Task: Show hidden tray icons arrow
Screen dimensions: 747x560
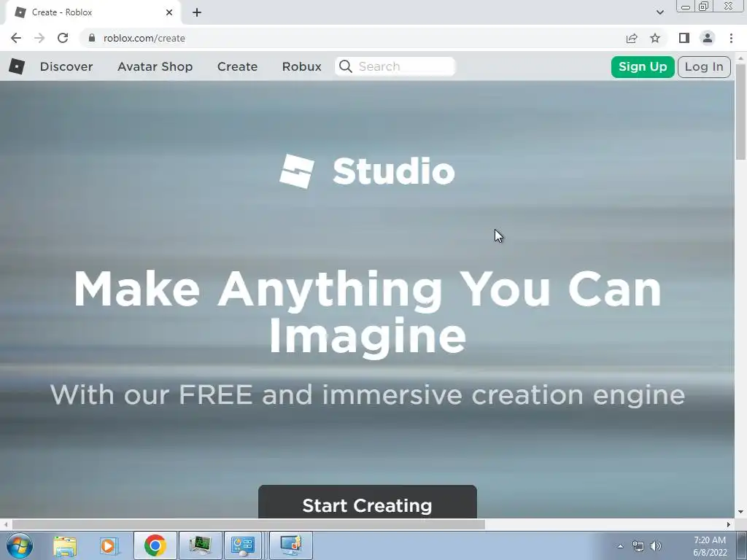Action: coord(620,546)
